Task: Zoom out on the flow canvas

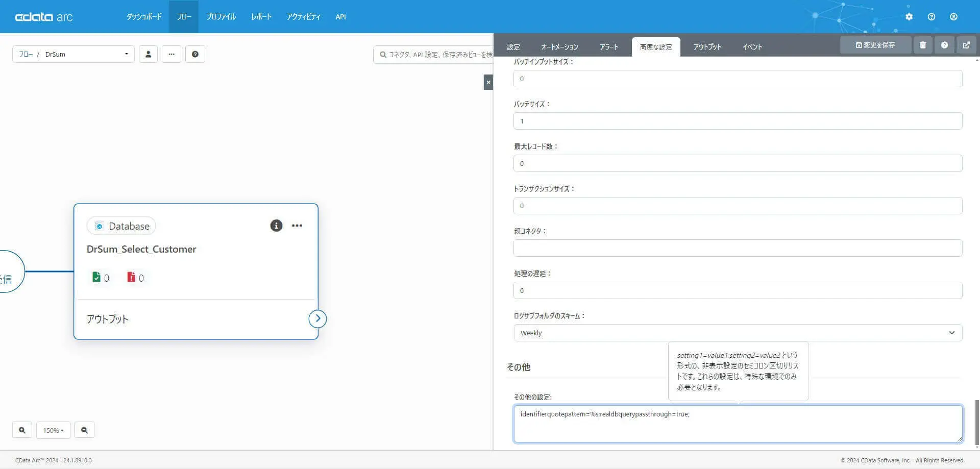Action: coord(84,430)
